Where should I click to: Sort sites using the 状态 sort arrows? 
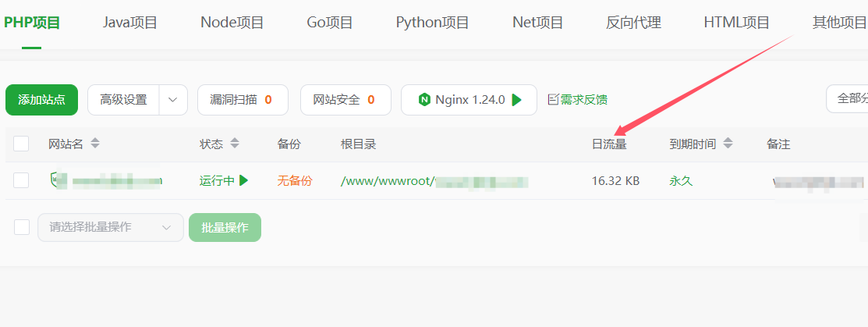click(234, 144)
